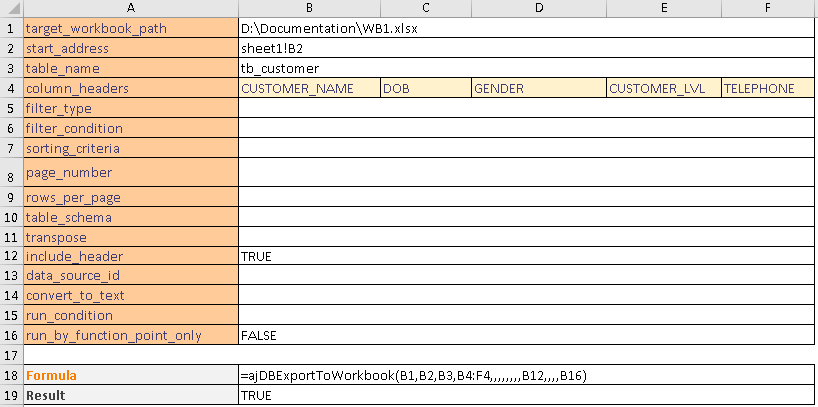The height and width of the screenshot is (407, 818).
Task: Click the CUSTOMER_LVL cell
Action: point(662,88)
